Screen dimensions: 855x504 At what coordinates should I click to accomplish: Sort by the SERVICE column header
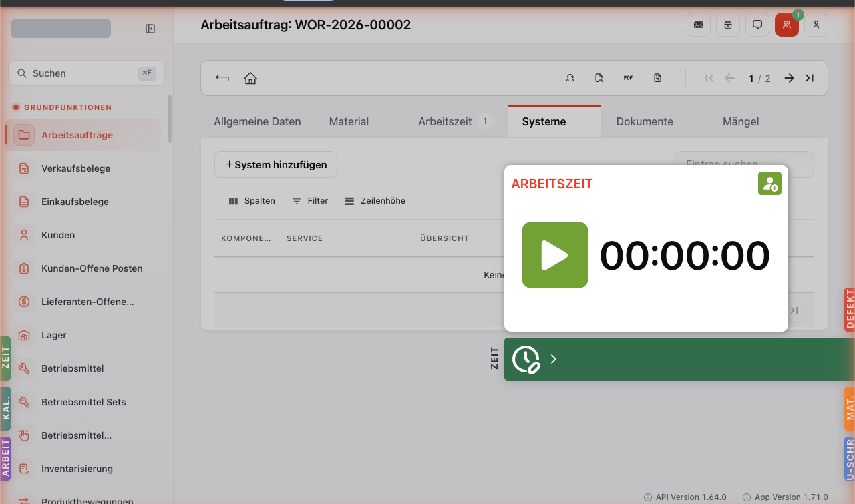(305, 238)
